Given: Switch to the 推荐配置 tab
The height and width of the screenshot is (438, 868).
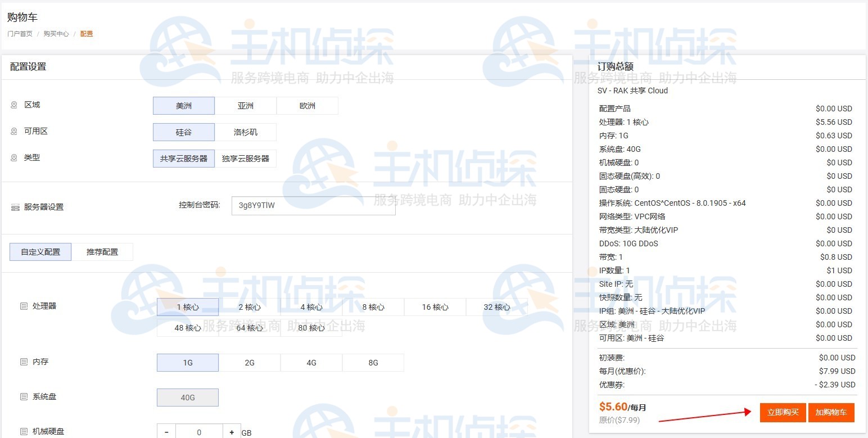Looking at the screenshot, I should 103,251.
